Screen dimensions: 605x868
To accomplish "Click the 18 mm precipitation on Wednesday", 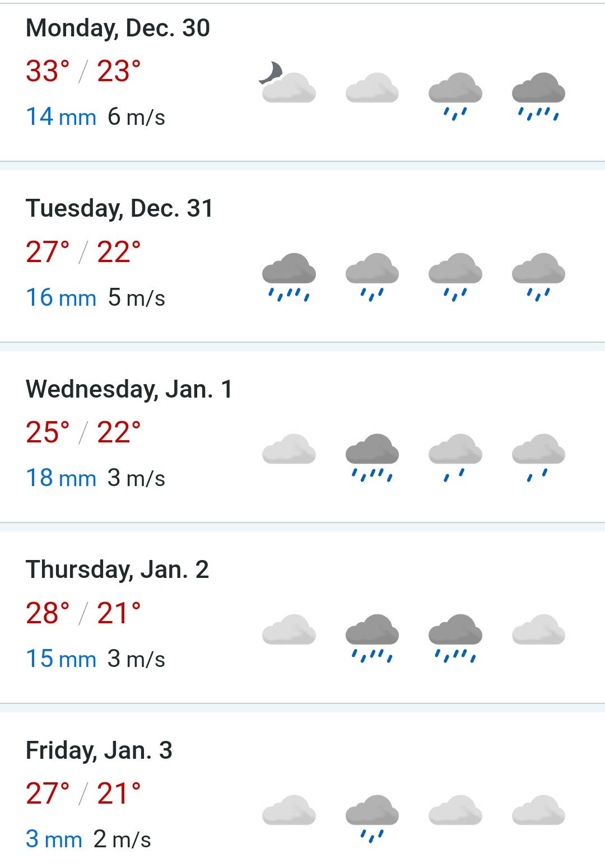I will 61,478.
